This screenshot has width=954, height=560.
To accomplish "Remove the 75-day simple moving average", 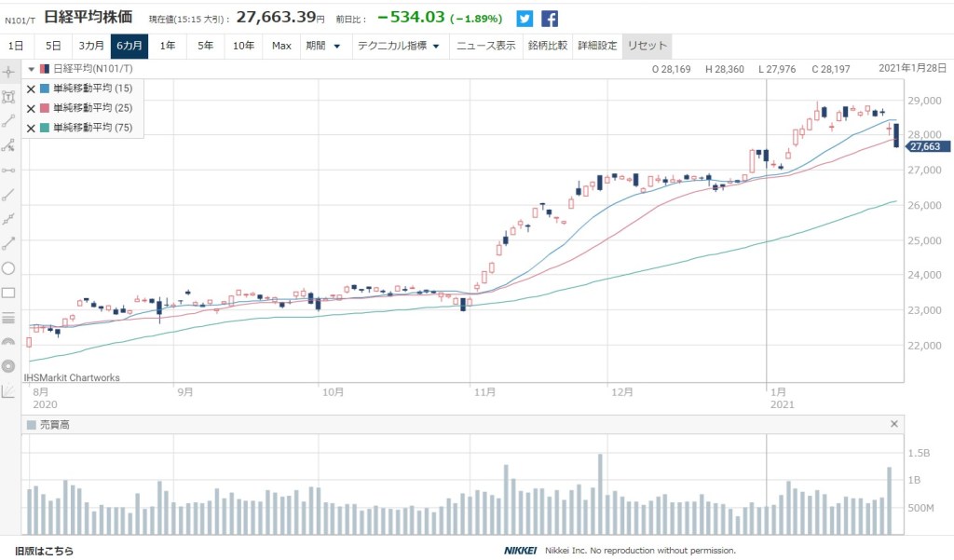I will pos(31,128).
